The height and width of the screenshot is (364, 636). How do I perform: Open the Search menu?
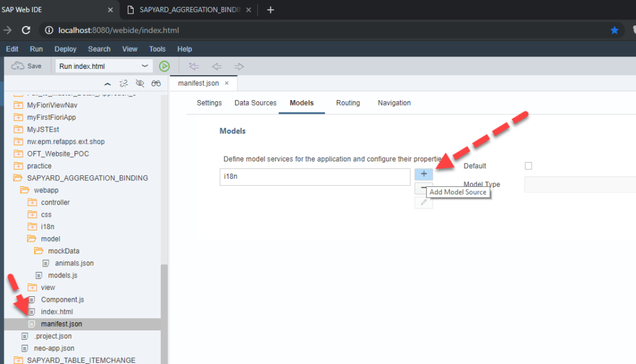[x=99, y=49]
